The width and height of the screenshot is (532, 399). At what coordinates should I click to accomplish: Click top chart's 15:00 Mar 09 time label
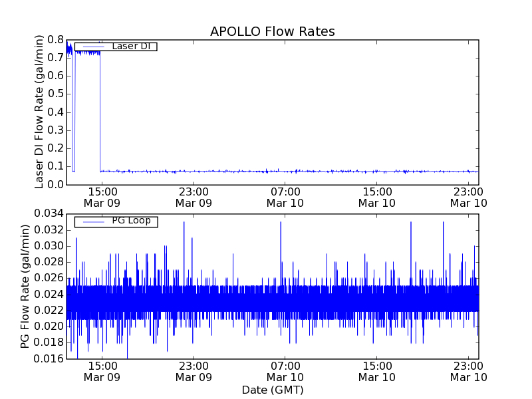point(102,197)
